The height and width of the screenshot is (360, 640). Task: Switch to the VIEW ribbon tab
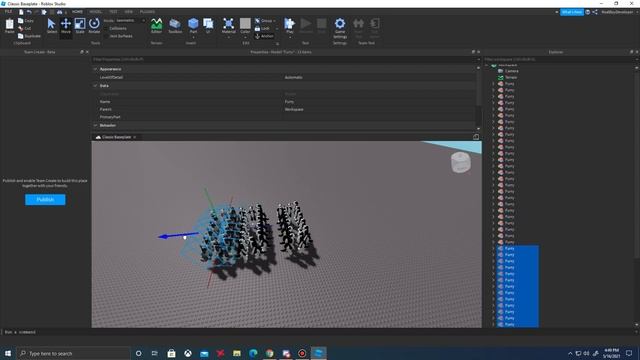pos(129,12)
